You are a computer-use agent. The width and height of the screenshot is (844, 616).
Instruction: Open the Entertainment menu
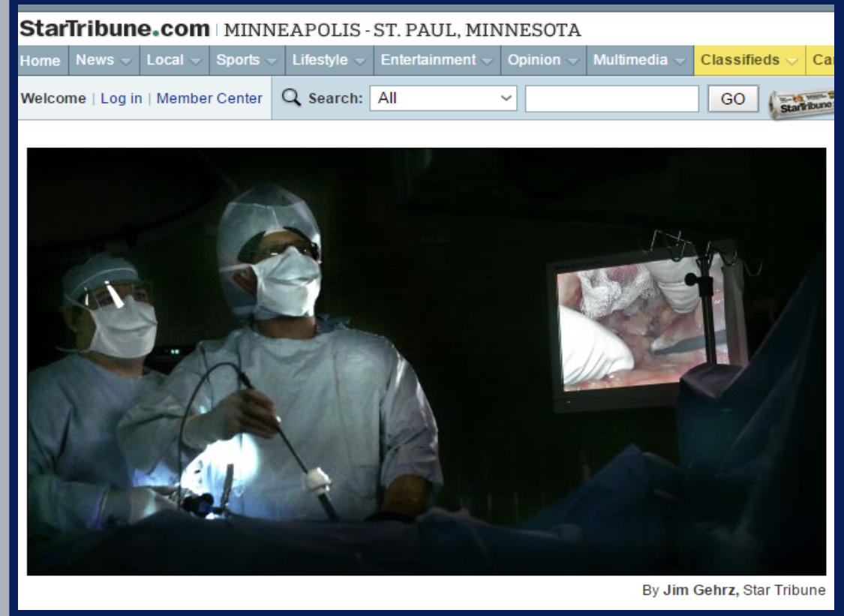coord(437,60)
